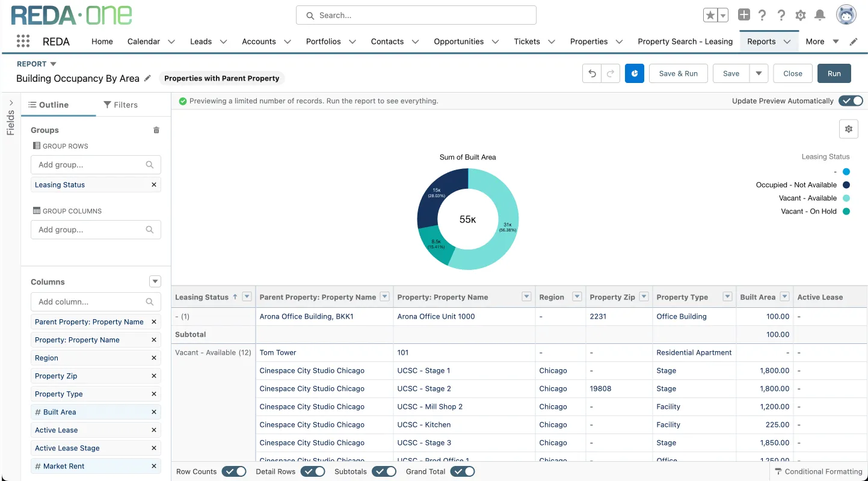Disable Update Preview Automatically
The width and height of the screenshot is (868, 481).
click(851, 100)
